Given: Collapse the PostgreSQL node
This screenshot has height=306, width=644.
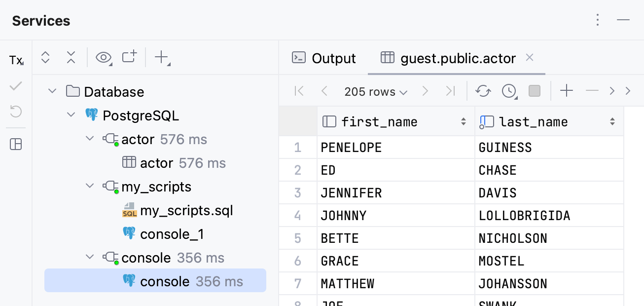Looking at the screenshot, I should pos(70,115).
